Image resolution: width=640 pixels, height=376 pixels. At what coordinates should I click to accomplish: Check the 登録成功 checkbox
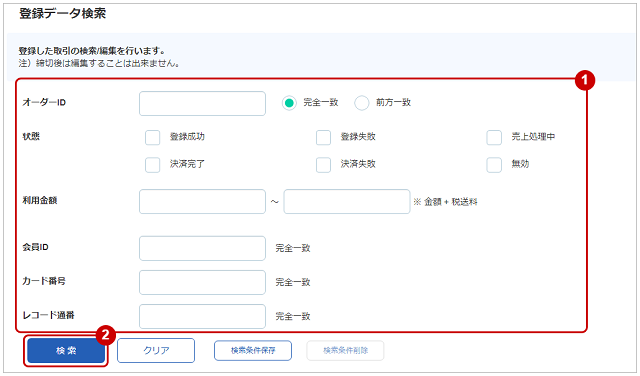(x=153, y=138)
